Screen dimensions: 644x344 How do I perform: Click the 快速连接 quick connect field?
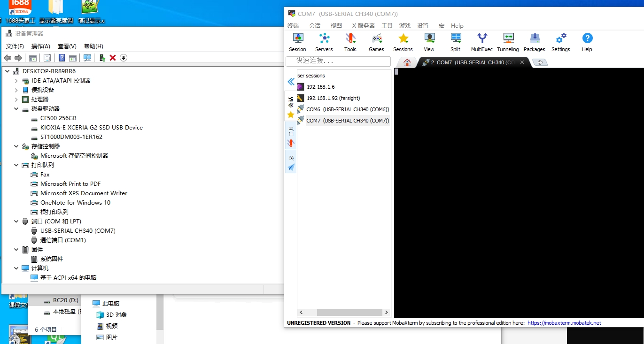pyautogui.click(x=338, y=61)
